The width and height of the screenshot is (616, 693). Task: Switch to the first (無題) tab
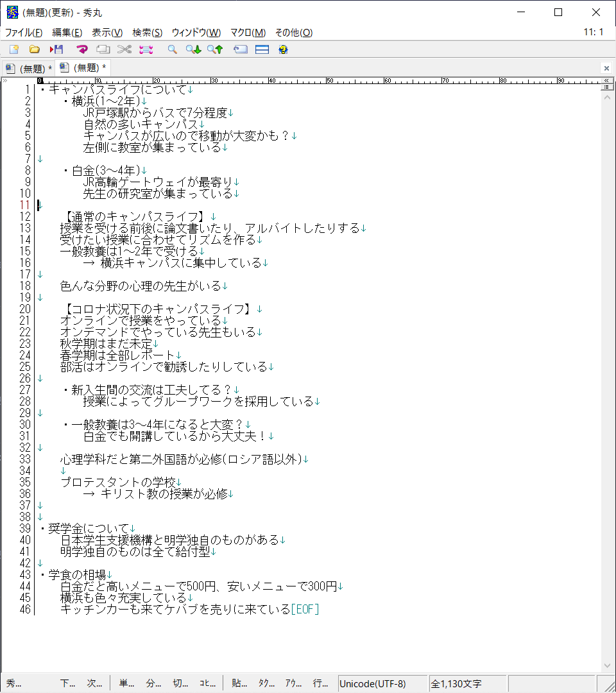pyautogui.click(x=28, y=68)
